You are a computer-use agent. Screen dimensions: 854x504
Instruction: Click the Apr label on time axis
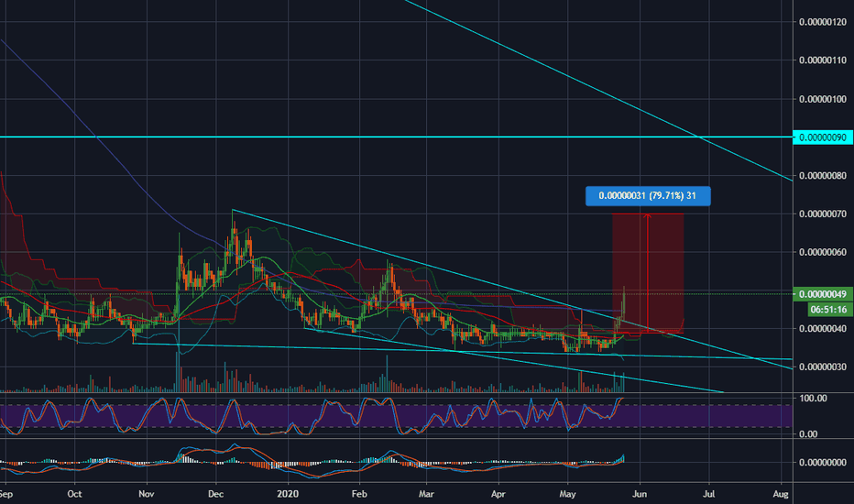(498, 494)
